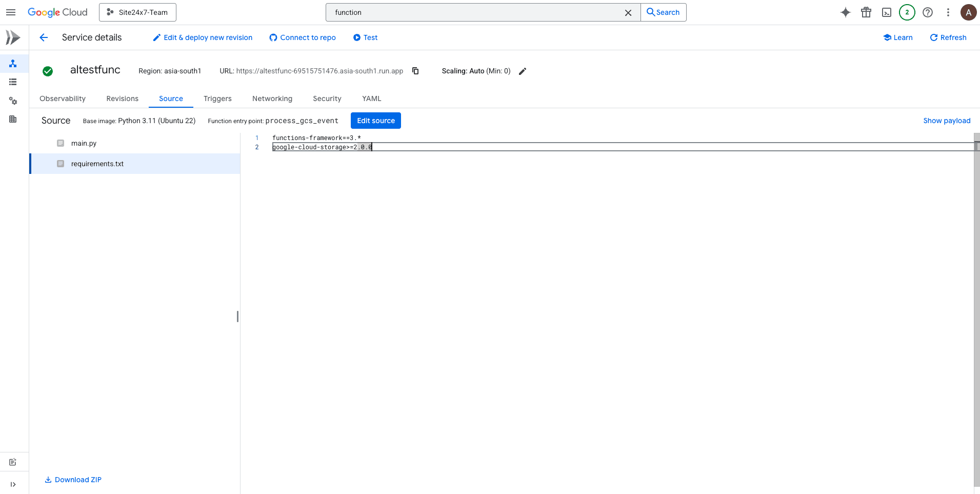Open the Site24x7-Team project picker
980x494 pixels.
coord(137,12)
